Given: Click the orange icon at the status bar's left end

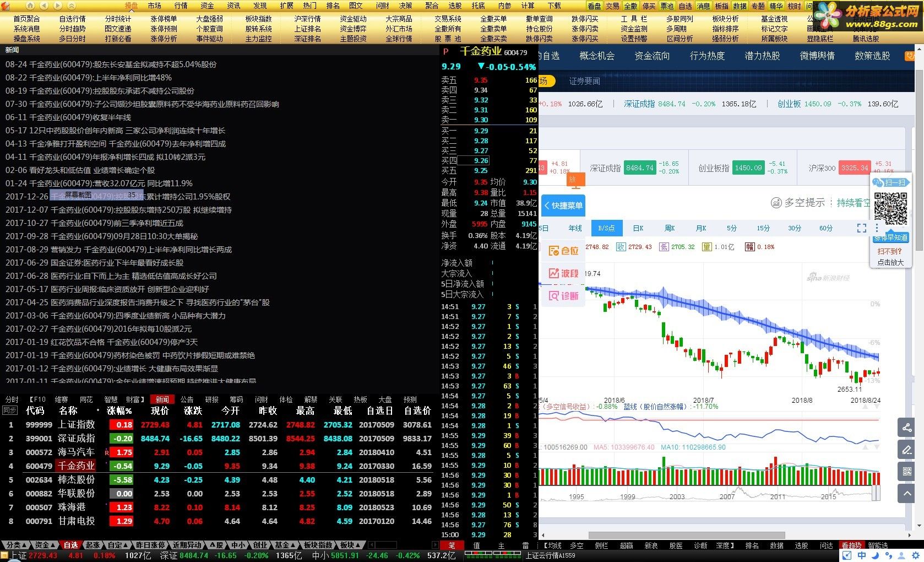Looking at the screenshot, I should pyautogui.click(x=4, y=556).
